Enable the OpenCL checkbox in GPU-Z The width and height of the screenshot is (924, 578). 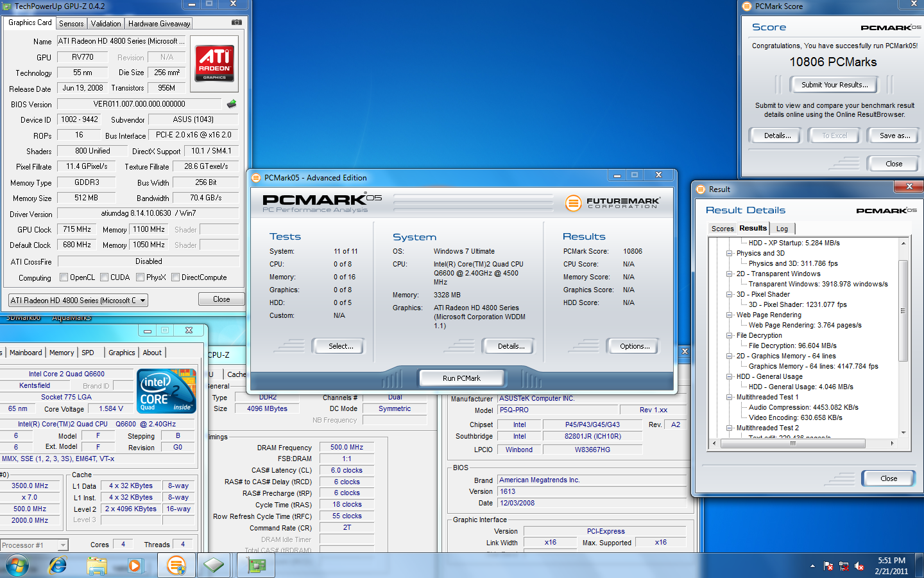pyautogui.click(x=64, y=277)
